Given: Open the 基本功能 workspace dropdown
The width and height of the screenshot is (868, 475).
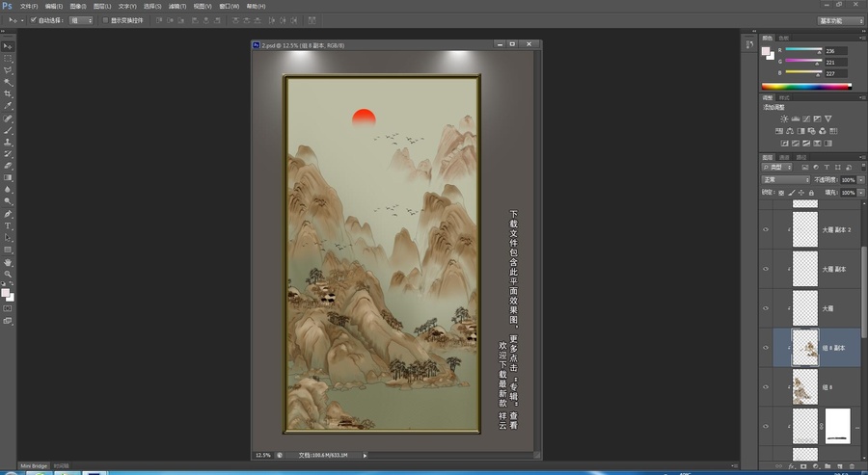Looking at the screenshot, I should pyautogui.click(x=841, y=20).
